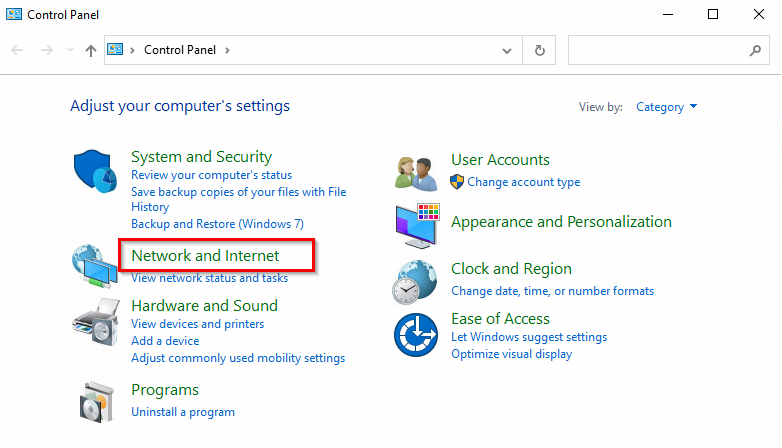Image resolution: width=782 pixels, height=448 pixels.
Task: Open the User Accounts people icon
Action: click(x=416, y=174)
